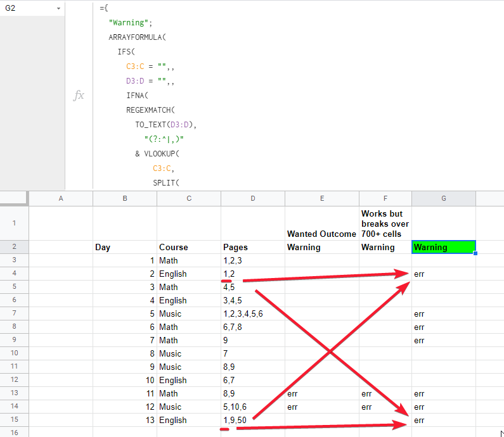Select row 15 header
The image size is (504, 437).
pos(14,420)
